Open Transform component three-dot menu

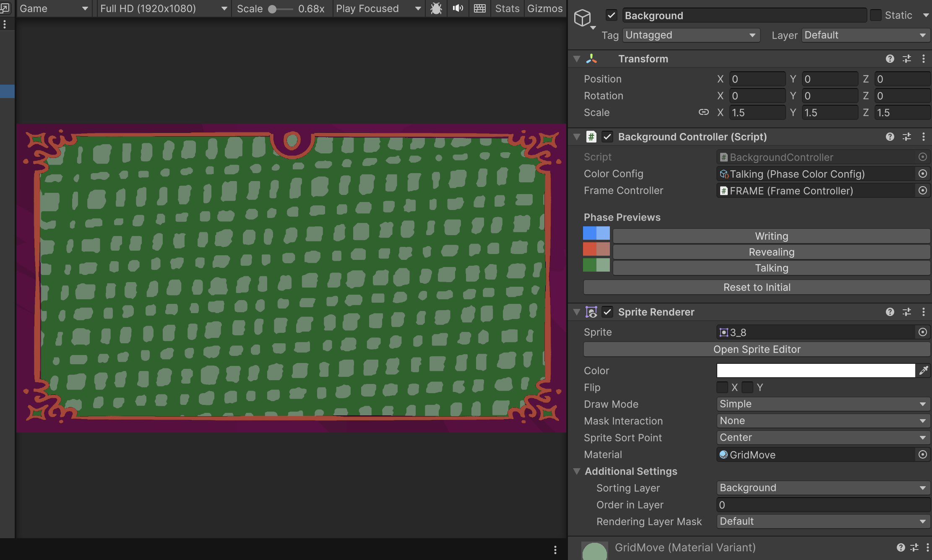[x=923, y=59]
